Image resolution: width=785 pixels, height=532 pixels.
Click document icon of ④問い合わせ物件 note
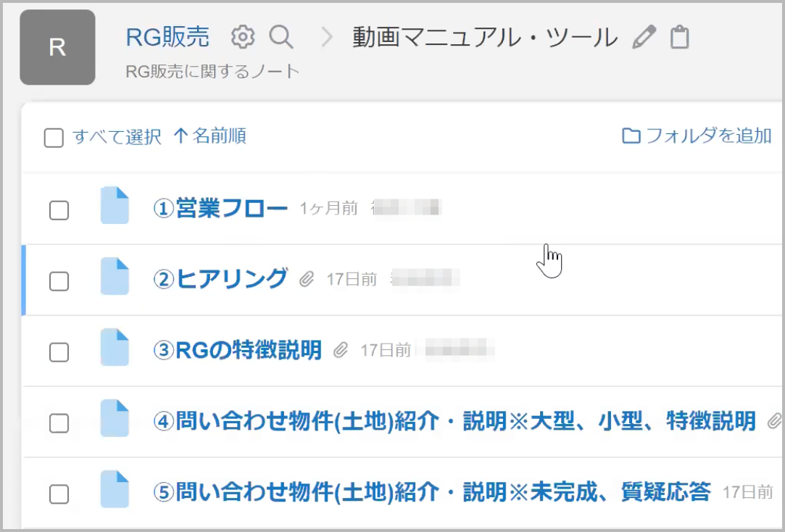115,418
